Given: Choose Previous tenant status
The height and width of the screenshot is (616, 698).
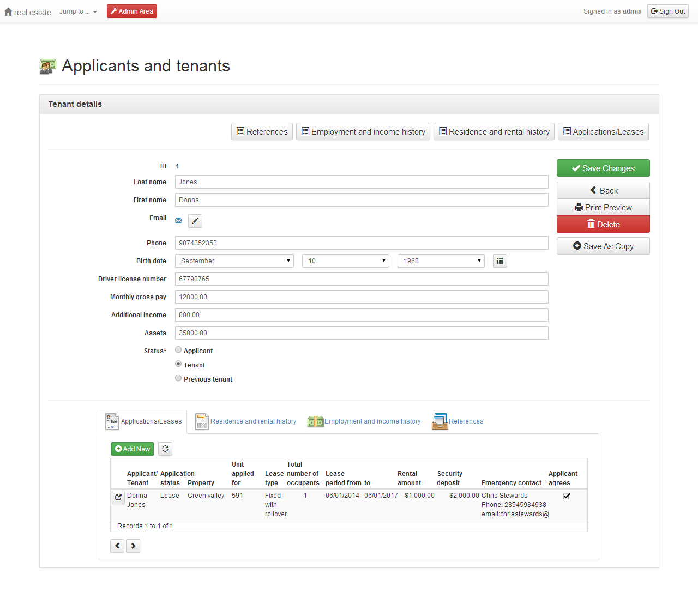Looking at the screenshot, I should pos(178,378).
